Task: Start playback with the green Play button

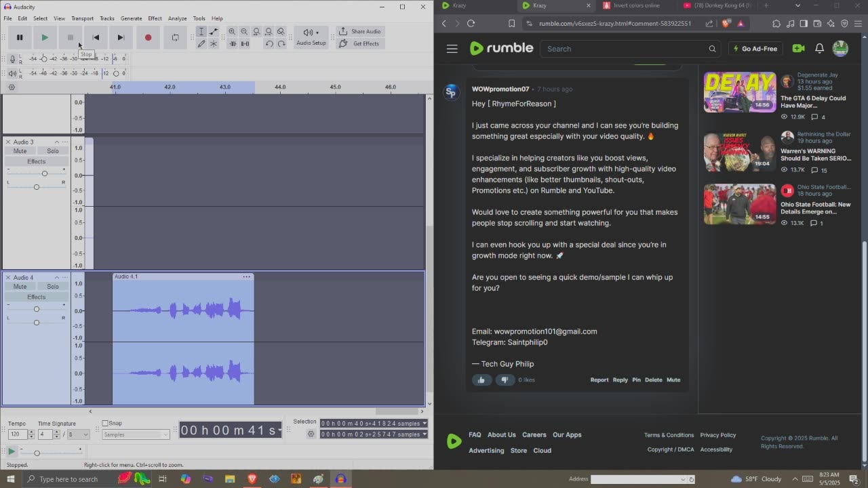Action: (45, 37)
